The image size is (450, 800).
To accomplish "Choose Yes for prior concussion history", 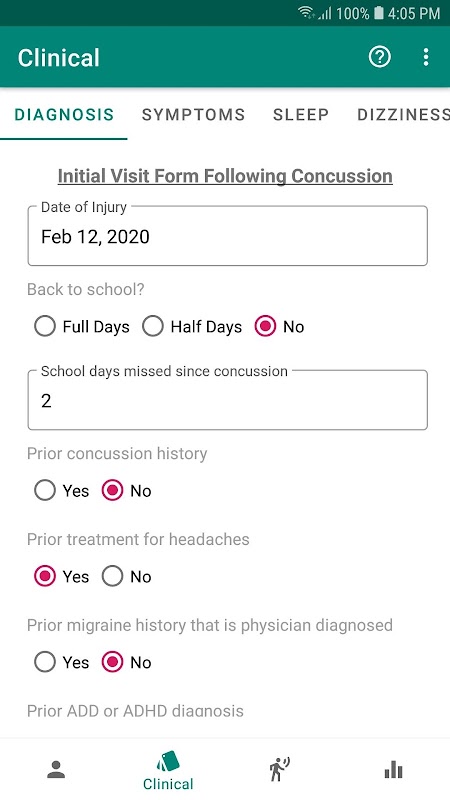I will click(x=61, y=491).
